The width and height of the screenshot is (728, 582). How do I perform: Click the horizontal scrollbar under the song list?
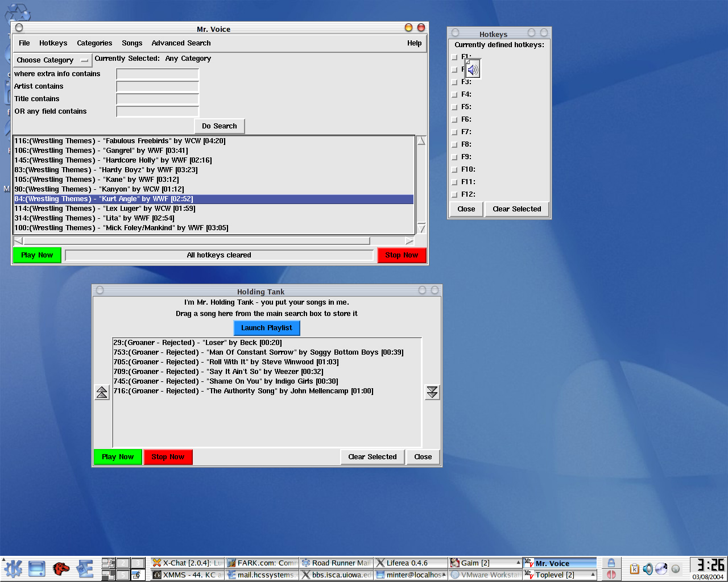[x=196, y=241]
